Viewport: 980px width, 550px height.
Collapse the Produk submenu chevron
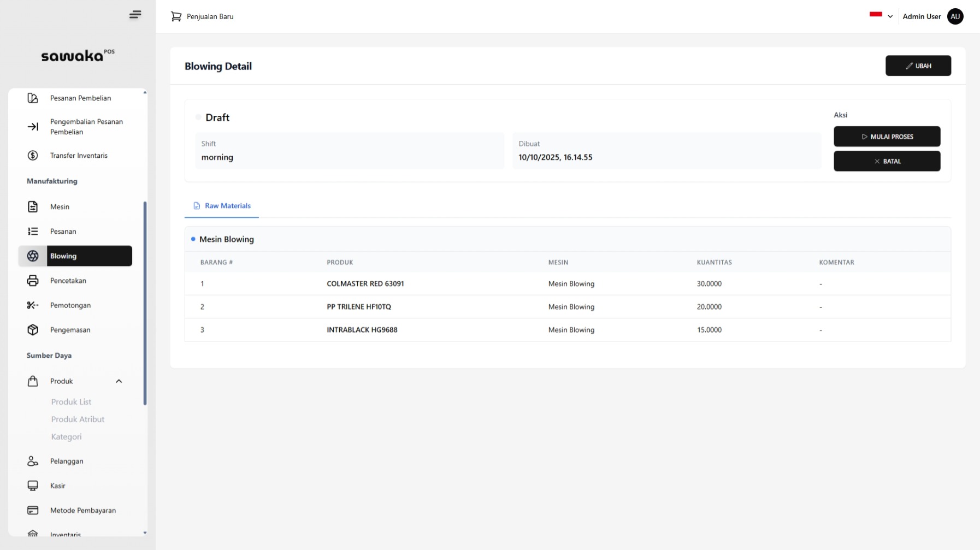coord(119,381)
